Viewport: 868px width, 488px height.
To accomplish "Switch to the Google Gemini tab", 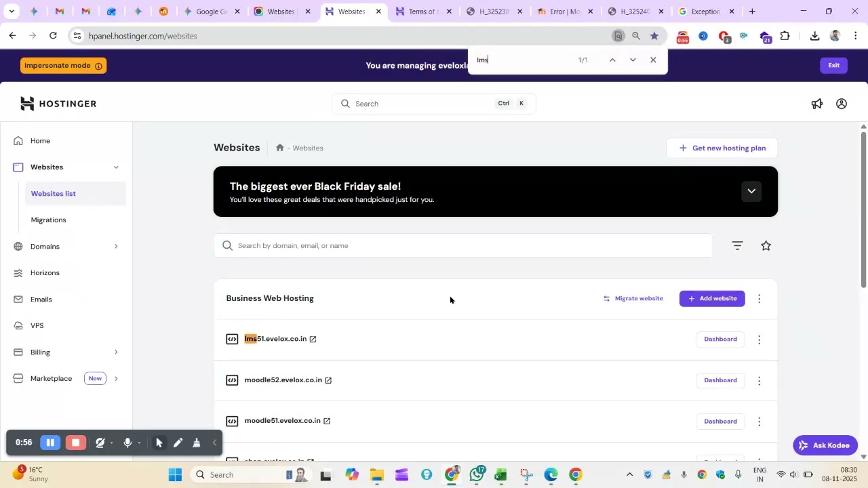I will point(211,12).
